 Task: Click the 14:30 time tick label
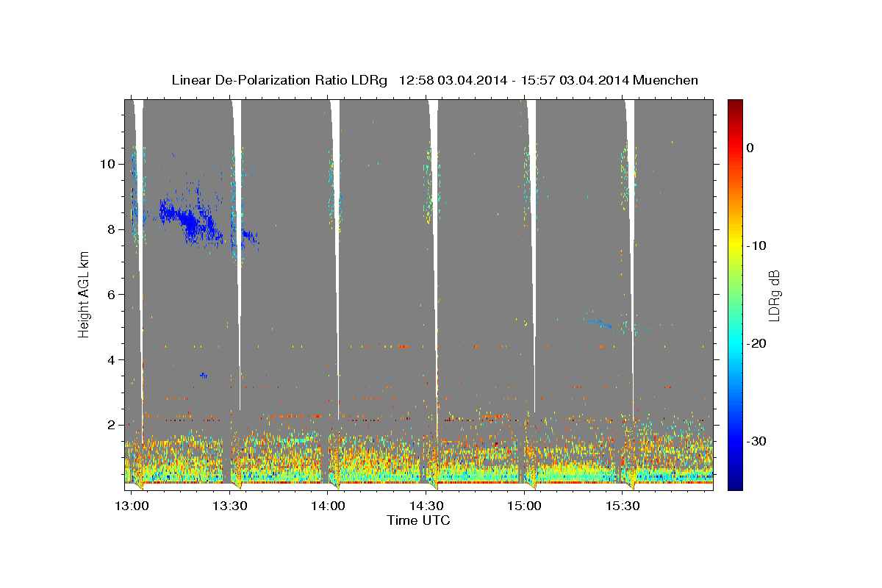coord(426,506)
